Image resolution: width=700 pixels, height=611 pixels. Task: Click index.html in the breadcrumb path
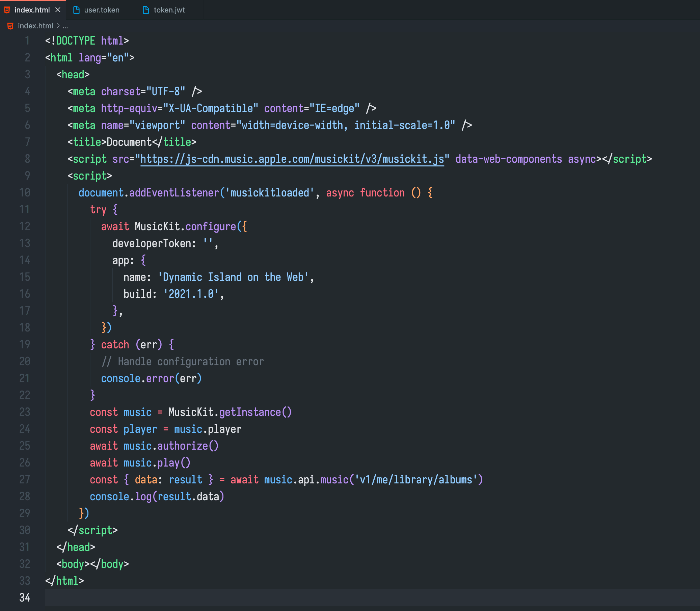(x=35, y=26)
